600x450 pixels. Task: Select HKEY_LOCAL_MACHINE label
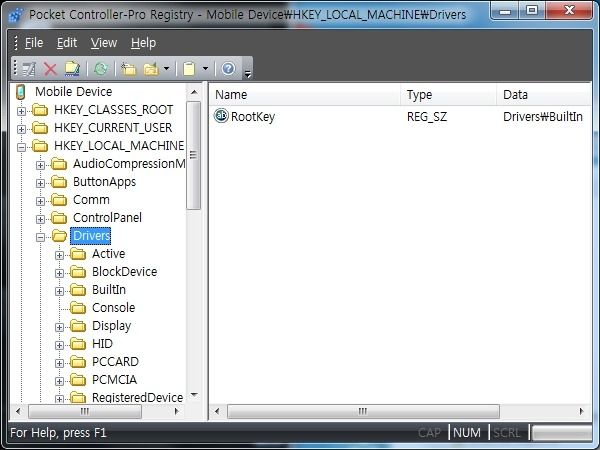click(119, 146)
